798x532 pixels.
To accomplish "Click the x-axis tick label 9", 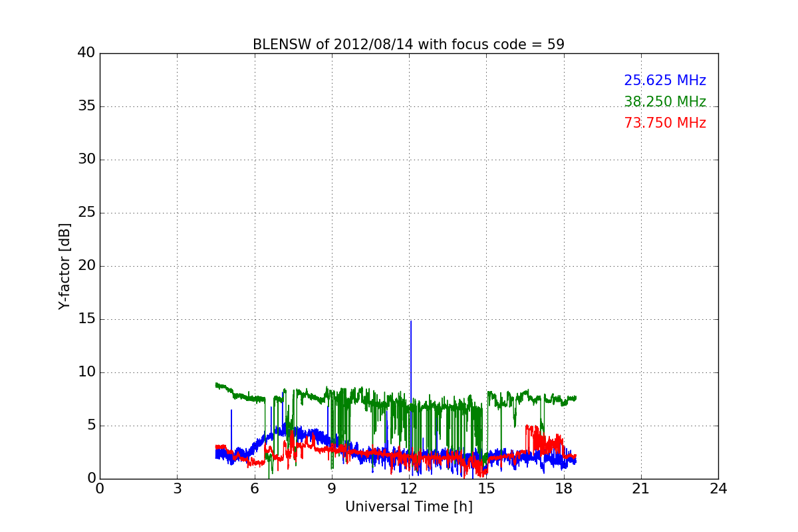I will 332,488.
